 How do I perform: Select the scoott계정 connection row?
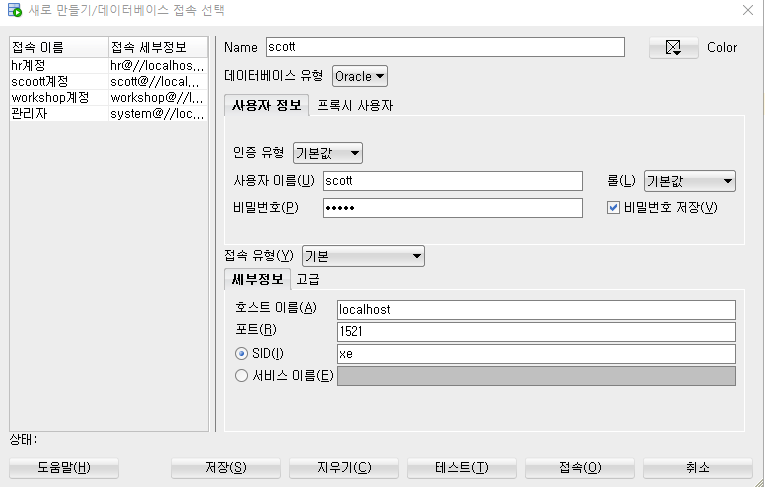tap(109, 81)
